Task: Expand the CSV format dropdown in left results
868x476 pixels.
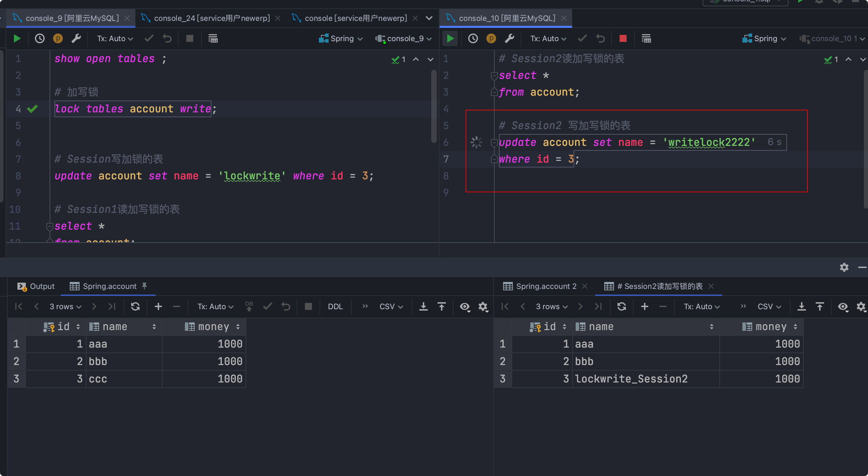Action: (x=391, y=306)
